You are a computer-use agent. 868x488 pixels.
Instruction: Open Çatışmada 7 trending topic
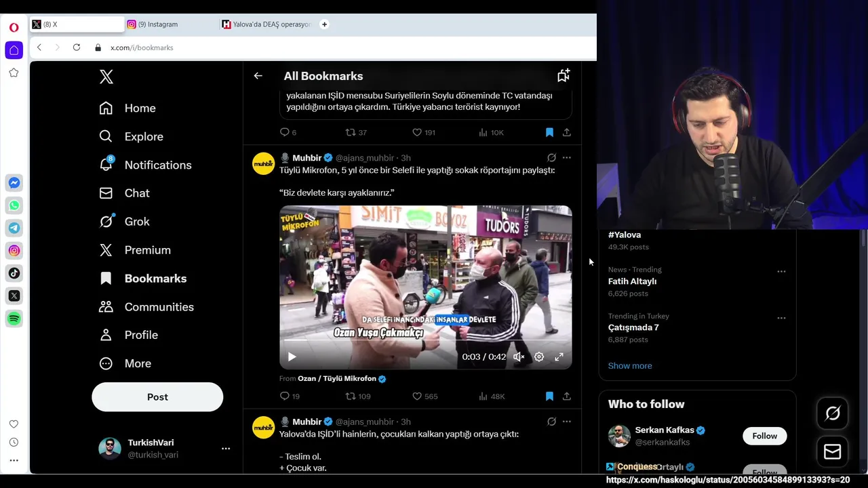point(633,327)
